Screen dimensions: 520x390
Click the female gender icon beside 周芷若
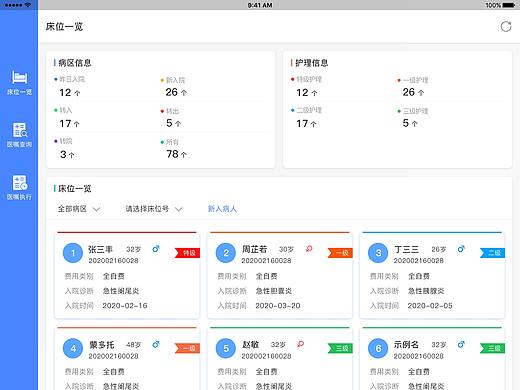(309, 249)
